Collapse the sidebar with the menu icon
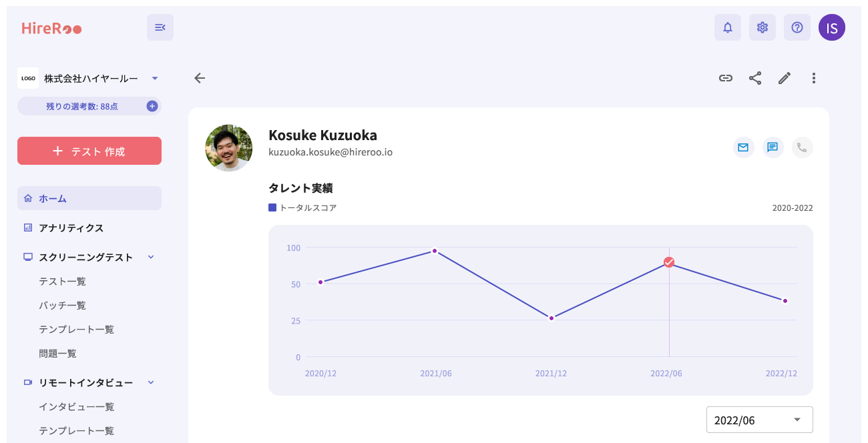 tap(160, 27)
